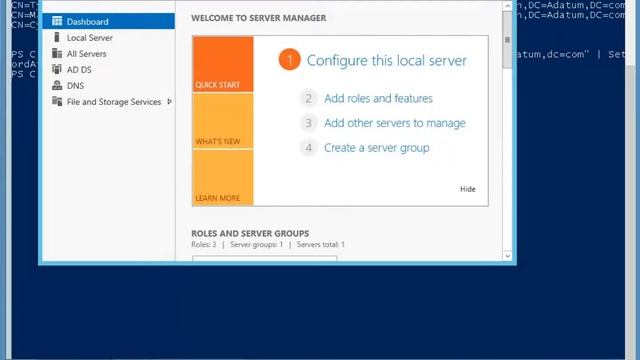Click the orange step 1 circle
Viewport: 640px width, 360px height.
tap(289, 60)
